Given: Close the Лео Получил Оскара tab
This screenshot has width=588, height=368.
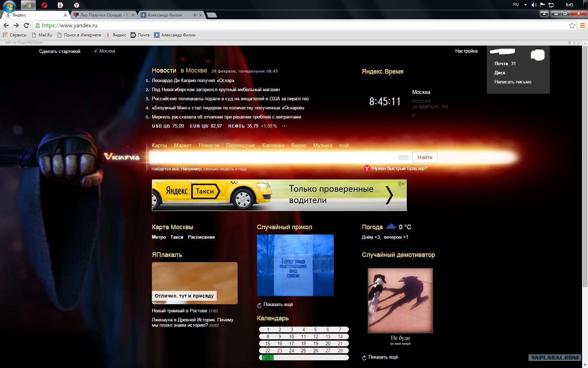Looking at the screenshot, I should pyautogui.click(x=133, y=15).
